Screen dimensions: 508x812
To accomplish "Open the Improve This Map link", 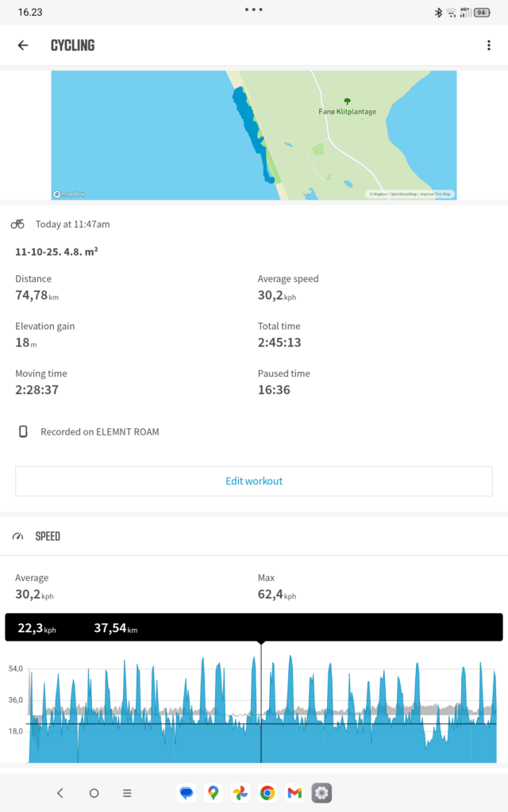I will point(436,194).
